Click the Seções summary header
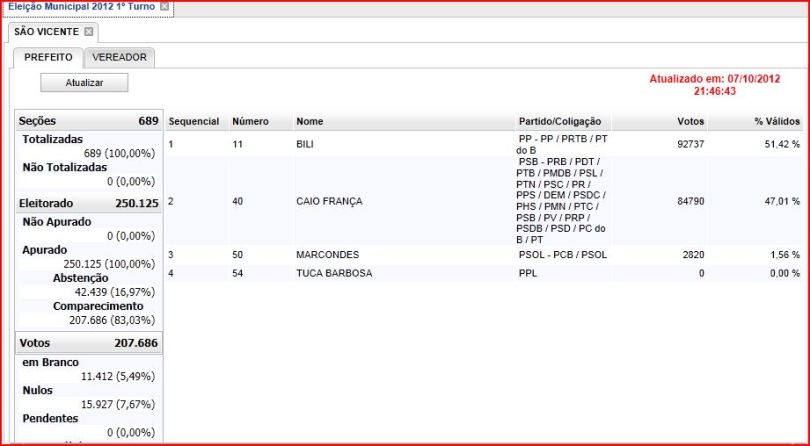 90,121
